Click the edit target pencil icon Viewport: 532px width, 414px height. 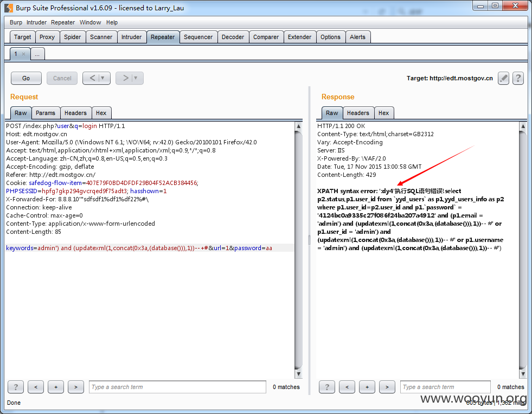point(503,78)
